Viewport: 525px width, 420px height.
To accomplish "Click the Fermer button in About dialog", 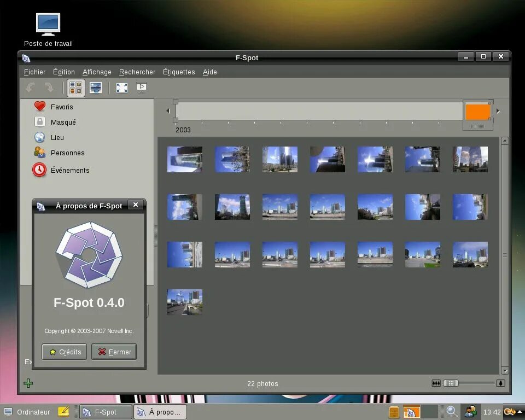I will [x=114, y=352].
